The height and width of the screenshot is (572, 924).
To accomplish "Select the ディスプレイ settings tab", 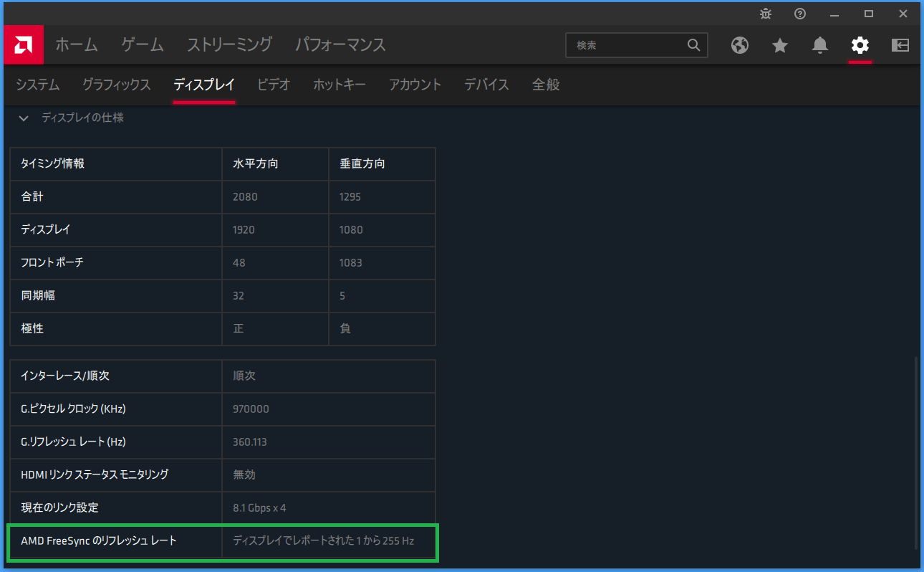I will [x=204, y=85].
